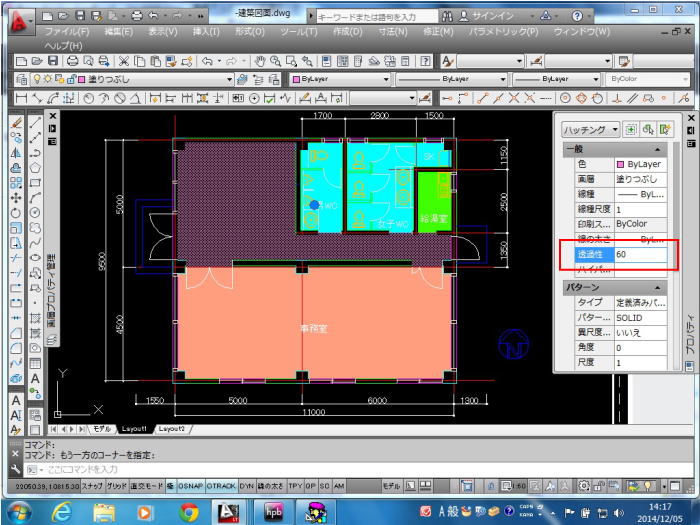Select the Polygon draw tool
Viewport: 700px width, 525px height.
[x=35, y=168]
